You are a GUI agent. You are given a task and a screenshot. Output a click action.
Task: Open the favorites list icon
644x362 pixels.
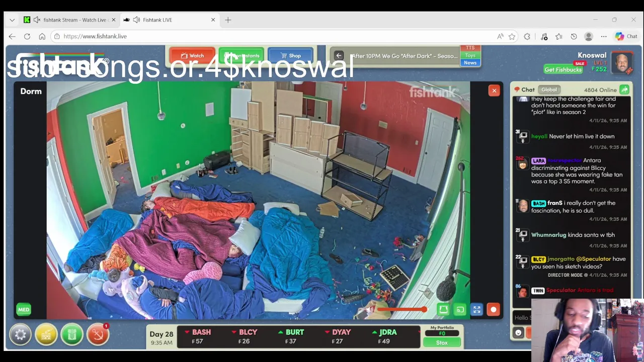coord(558,36)
